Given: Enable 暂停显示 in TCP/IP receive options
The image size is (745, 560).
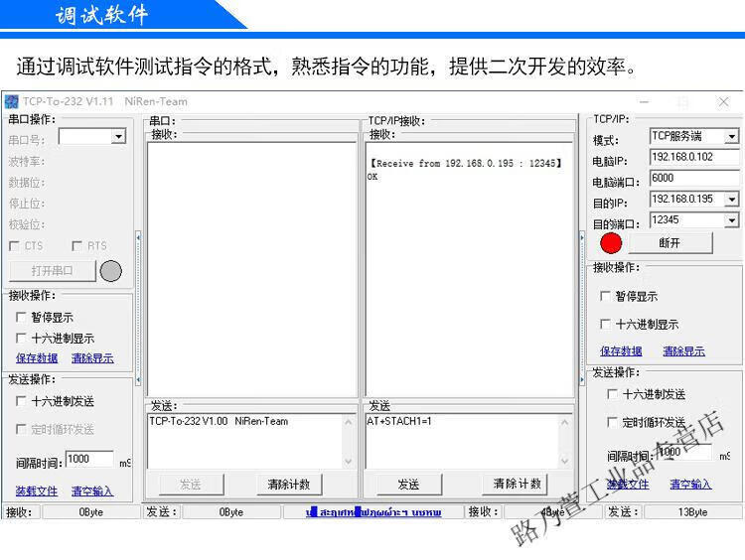Looking at the screenshot, I should [x=605, y=296].
